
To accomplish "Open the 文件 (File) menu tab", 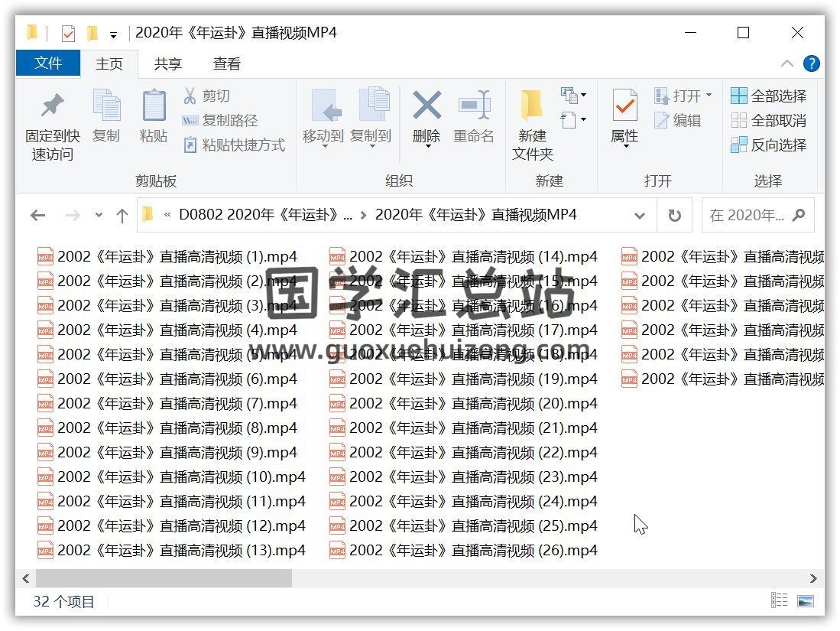I will click(48, 63).
